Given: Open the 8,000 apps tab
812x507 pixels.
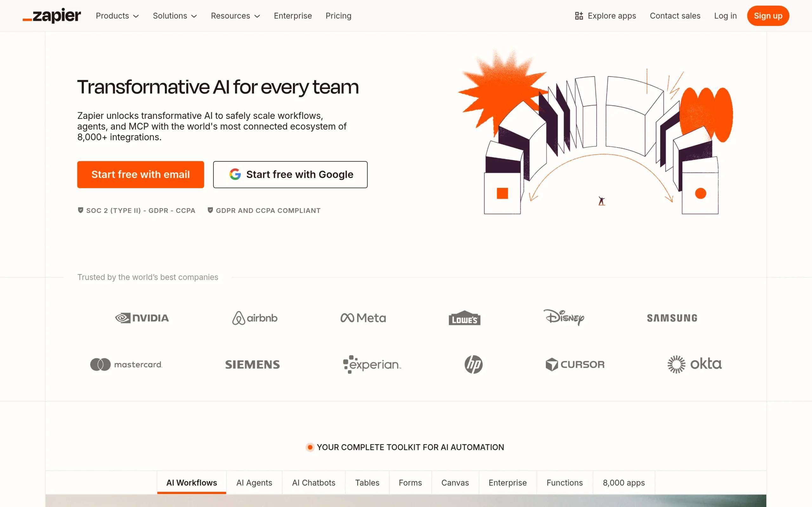Looking at the screenshot, I should point(623,483).
